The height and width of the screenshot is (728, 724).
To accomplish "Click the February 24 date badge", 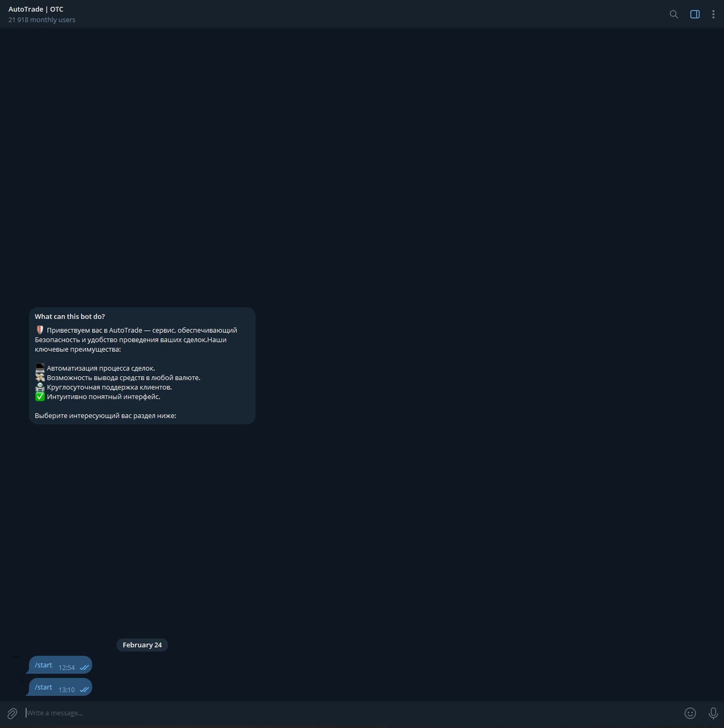I will click(142, 645).
